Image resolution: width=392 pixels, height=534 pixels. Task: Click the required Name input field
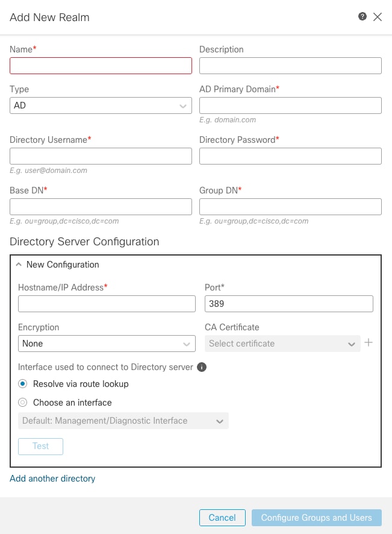tap(101, 65)
